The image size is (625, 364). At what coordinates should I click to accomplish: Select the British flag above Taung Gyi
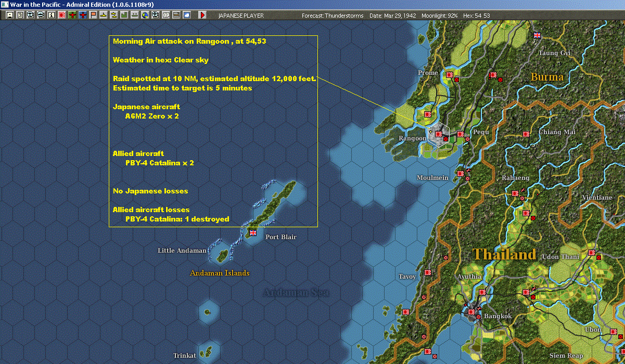pos(537,35)
